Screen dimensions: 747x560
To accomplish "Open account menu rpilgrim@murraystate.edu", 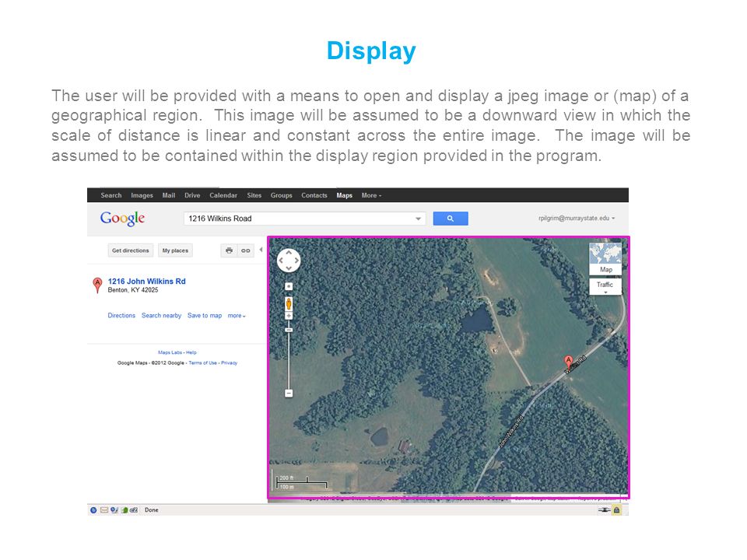I will click(x=577, y=218).
